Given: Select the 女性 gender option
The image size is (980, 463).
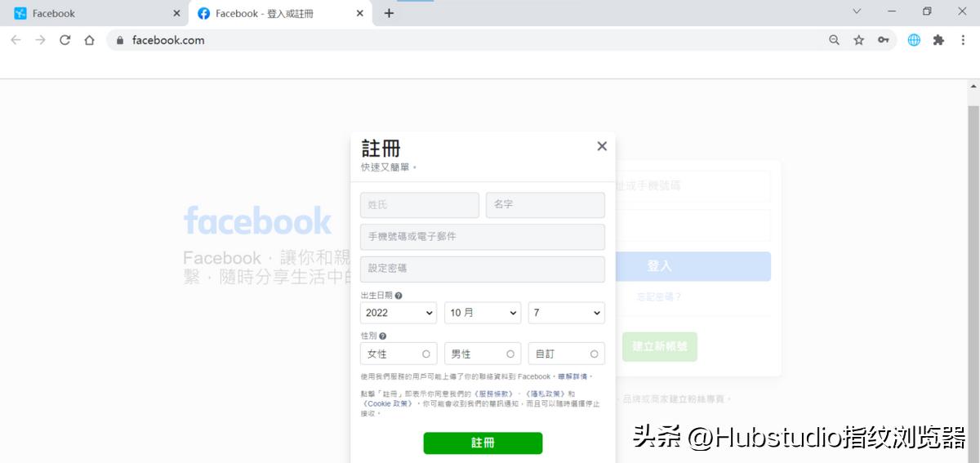Looking at the screenshot, I should [x=399, y=354].
